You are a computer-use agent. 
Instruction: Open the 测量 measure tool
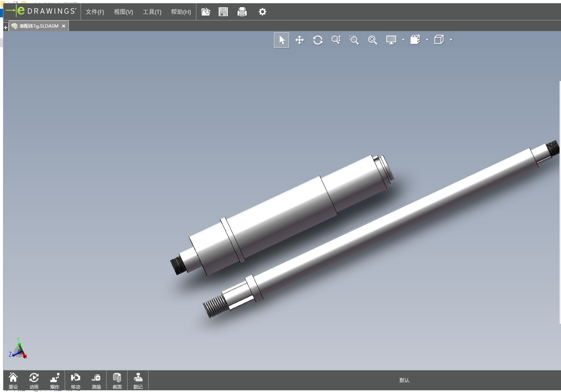click(x=96, y=381)
